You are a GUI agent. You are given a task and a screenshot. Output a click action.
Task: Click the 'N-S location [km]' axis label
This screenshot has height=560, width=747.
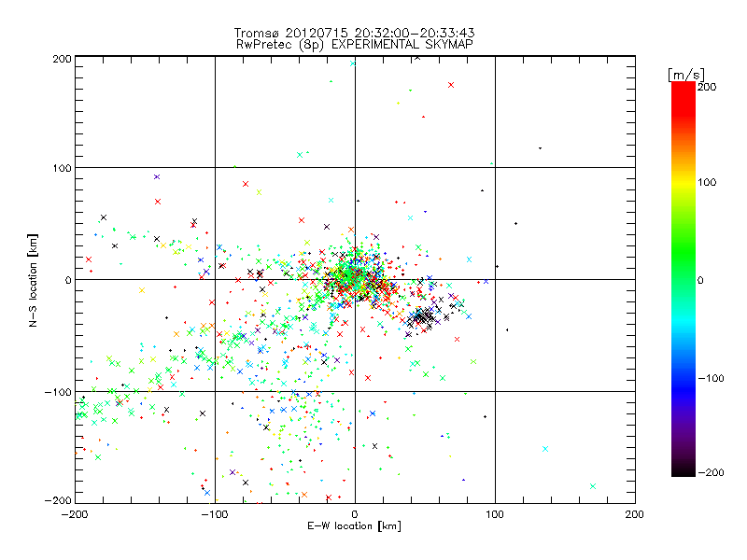[x=33, y=280]
